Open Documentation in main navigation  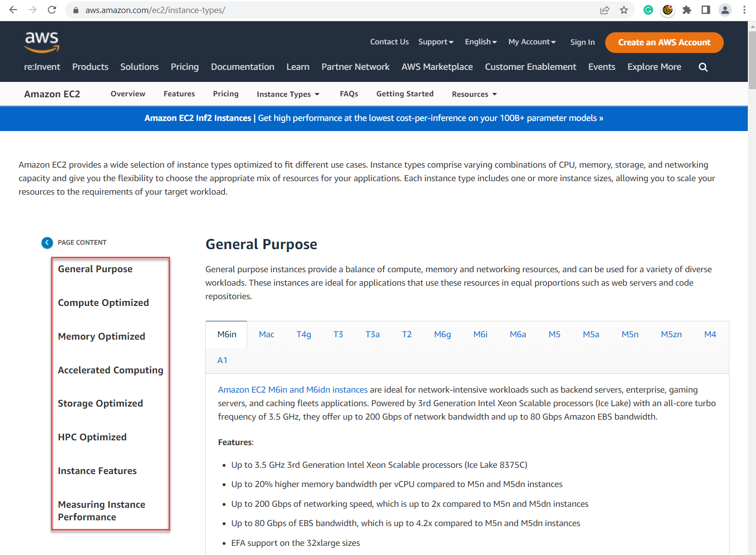point(242,67)
